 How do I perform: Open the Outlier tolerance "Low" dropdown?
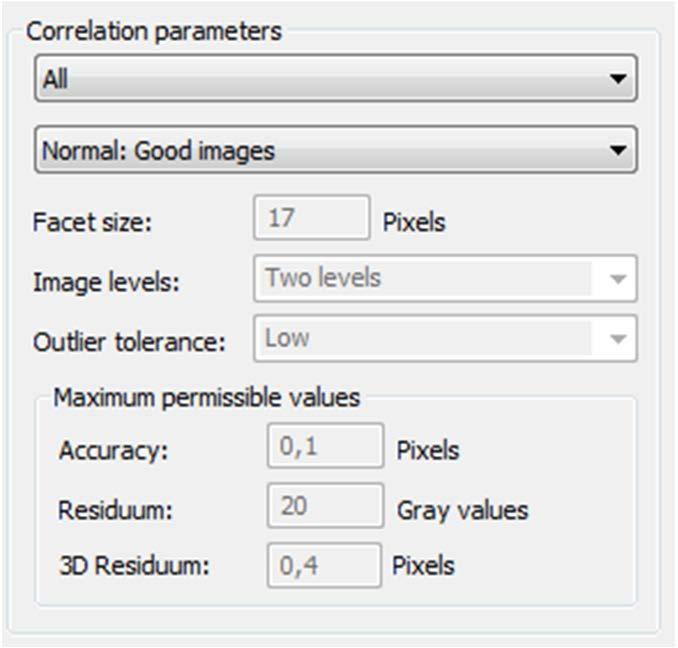coord(445,338)
